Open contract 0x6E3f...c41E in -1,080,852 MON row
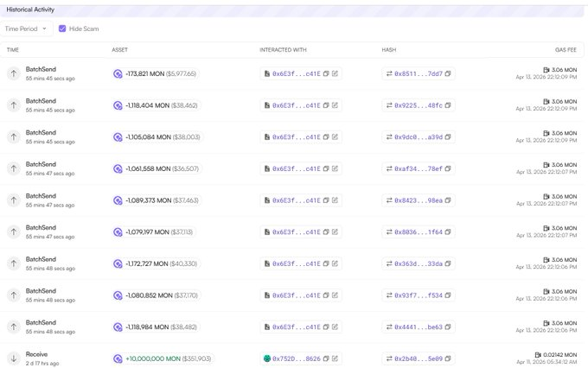Screen dimensions: 588x368 297,295
